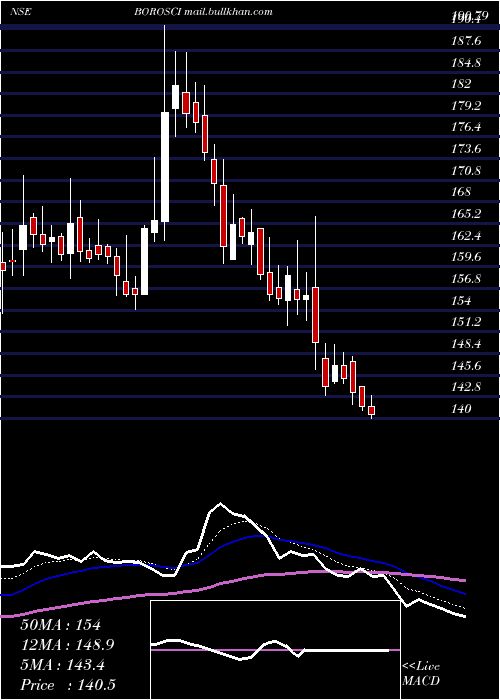Select the 165.2 price axis label
Image resolution: width=500 pixels, height=700 pixels.
click(466, 214)
